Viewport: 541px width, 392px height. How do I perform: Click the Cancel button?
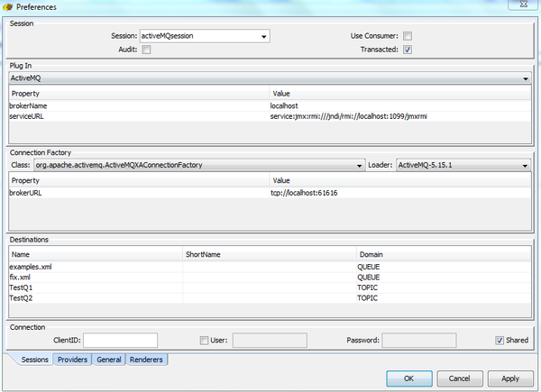pos(460,378)
